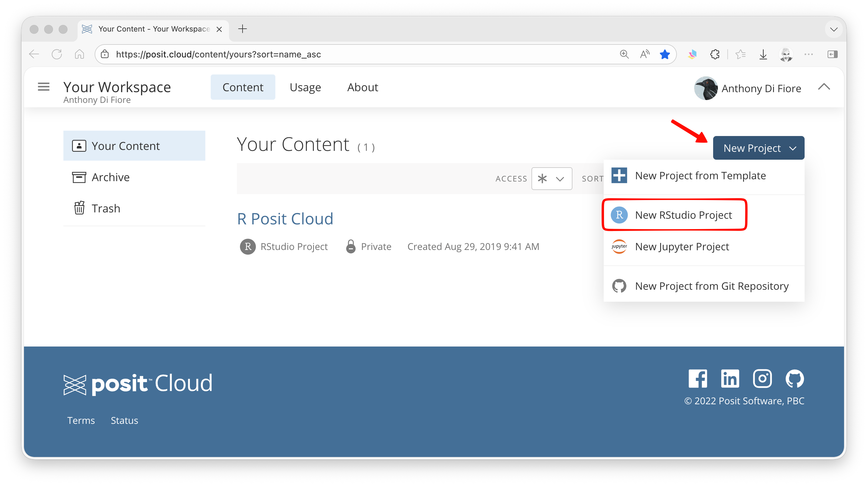Select New RStudio Project menu entry
Image resolution: width=868 pixels, height=486 pixels.
coord(683,215)
